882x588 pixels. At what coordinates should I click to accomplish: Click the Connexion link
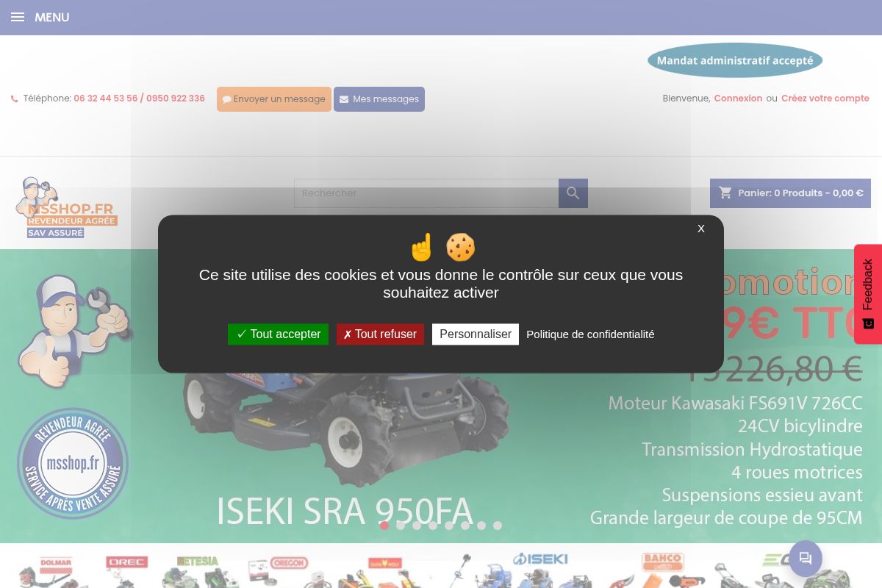[x=737, y=98]
